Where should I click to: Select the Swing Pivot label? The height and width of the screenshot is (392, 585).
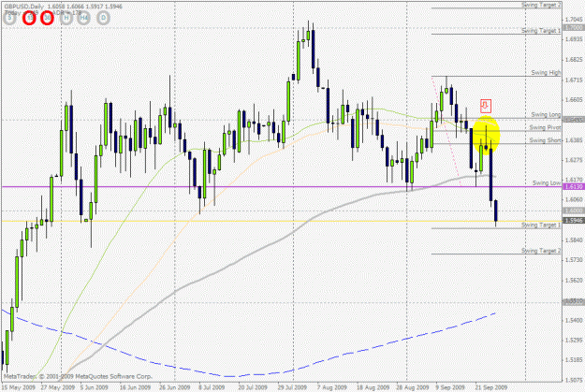545,127
